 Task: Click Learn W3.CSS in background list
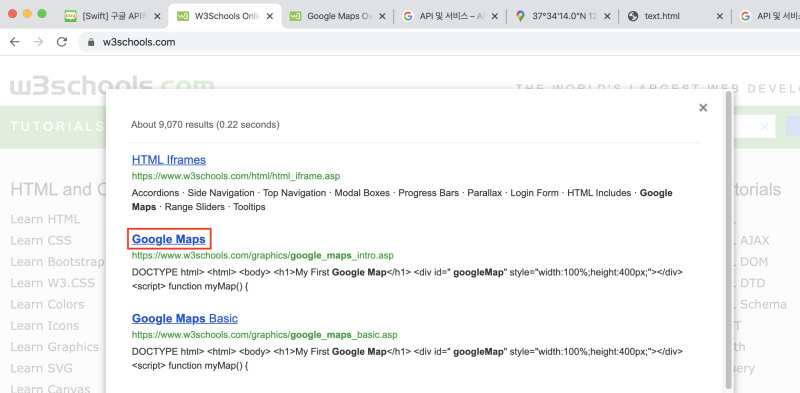point(53,283)
